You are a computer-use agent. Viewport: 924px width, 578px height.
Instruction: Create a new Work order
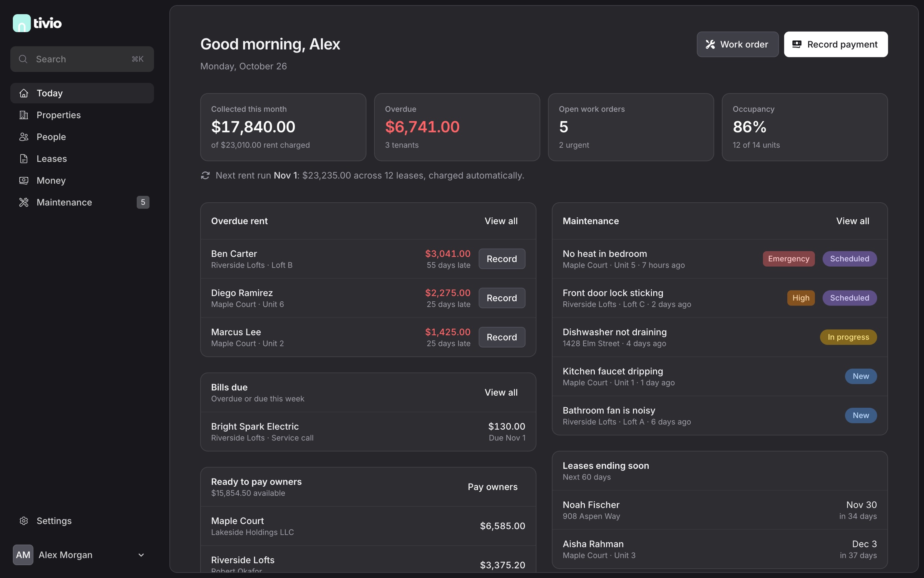click(x=737, y=44)
